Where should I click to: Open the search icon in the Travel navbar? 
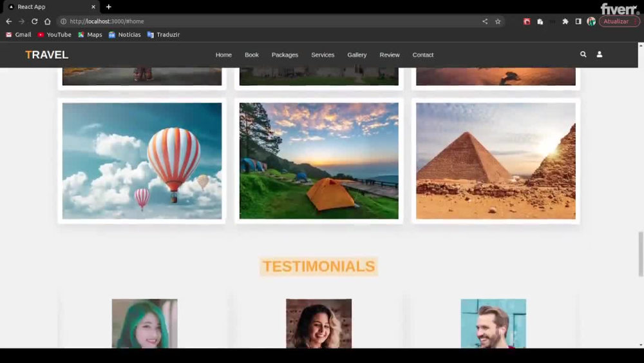(x=583, y=54)
